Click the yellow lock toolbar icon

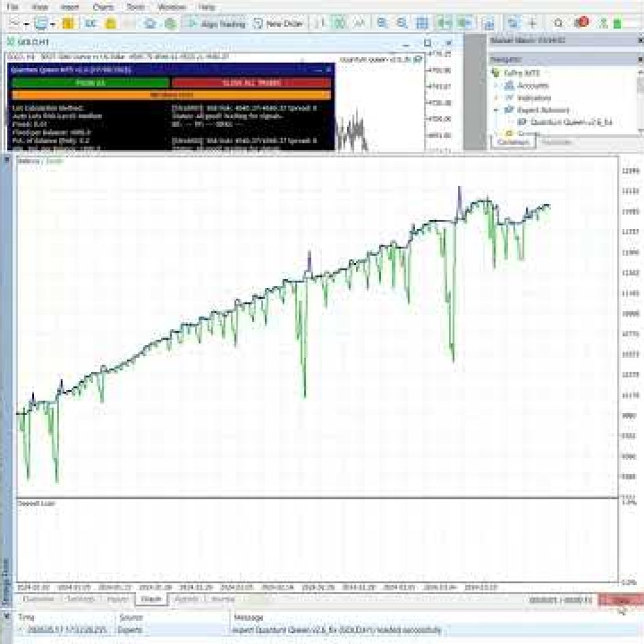click(x=111, y=23)
